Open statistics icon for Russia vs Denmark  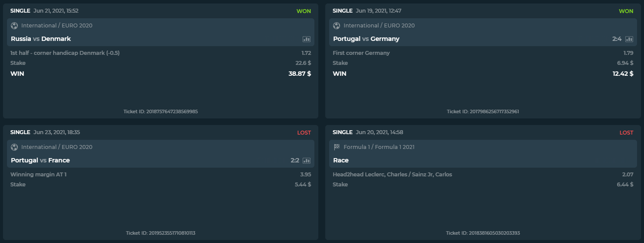pos(307,39)
